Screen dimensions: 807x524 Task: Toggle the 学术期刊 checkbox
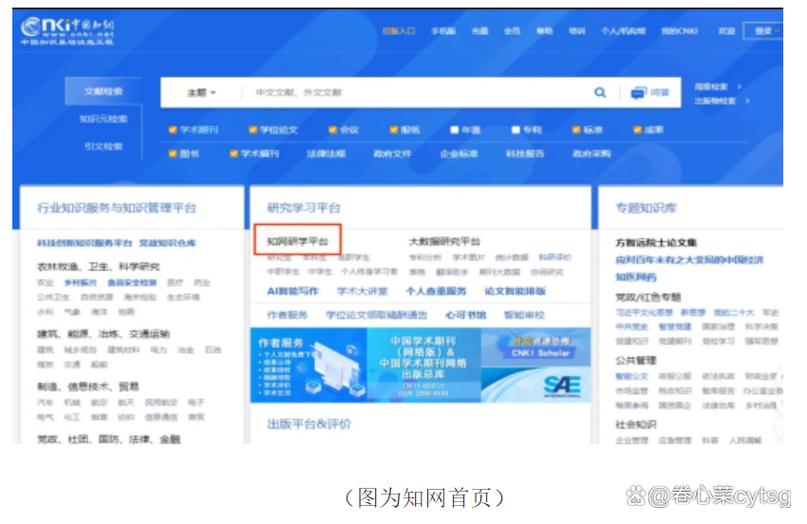click(173, 130)
